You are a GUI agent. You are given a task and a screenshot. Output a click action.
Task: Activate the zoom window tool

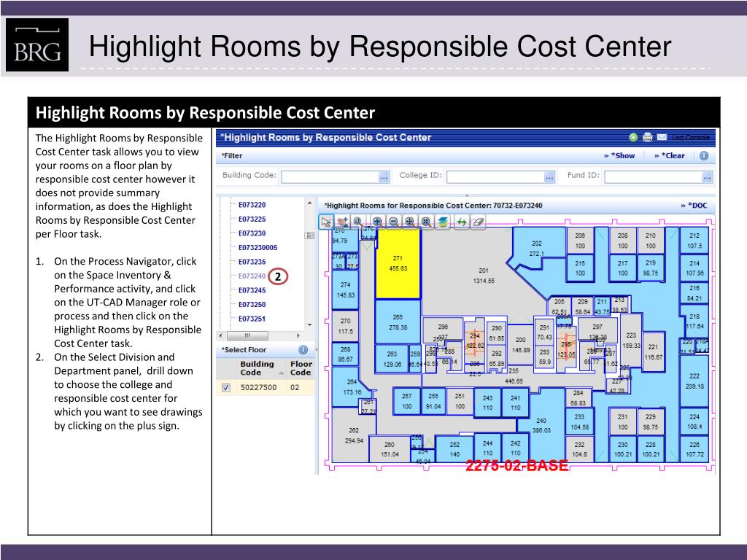tap(357, 222)
